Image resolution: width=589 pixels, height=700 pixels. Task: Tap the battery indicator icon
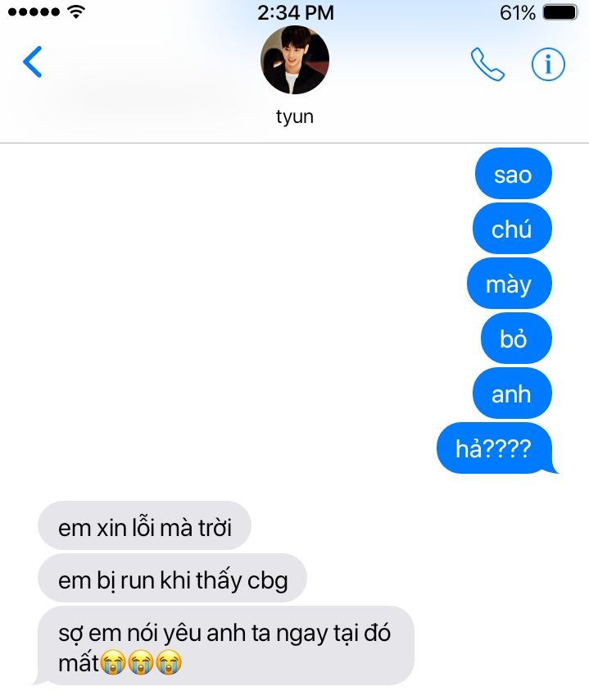pyautogui.click(x=560, y=12)
